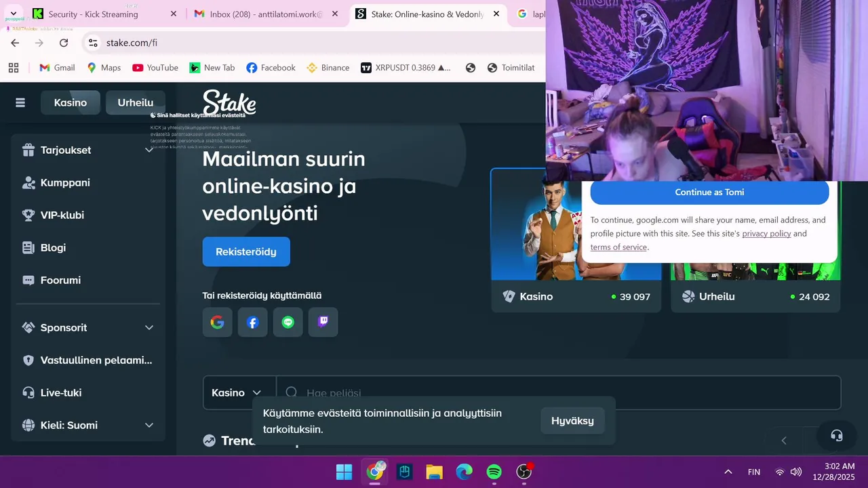Open XRPUSDT bookmark

pos(406,68)
